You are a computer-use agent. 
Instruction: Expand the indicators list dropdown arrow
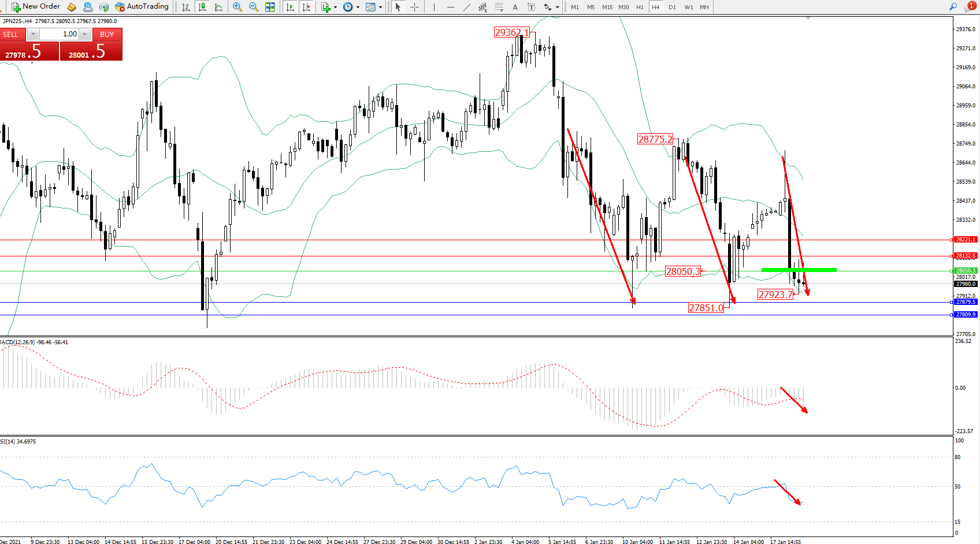tap(336, 8)
